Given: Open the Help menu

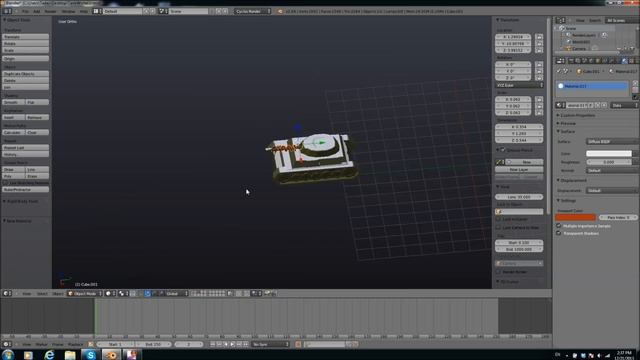Looking at the screenshot, I should pos(84,11).
